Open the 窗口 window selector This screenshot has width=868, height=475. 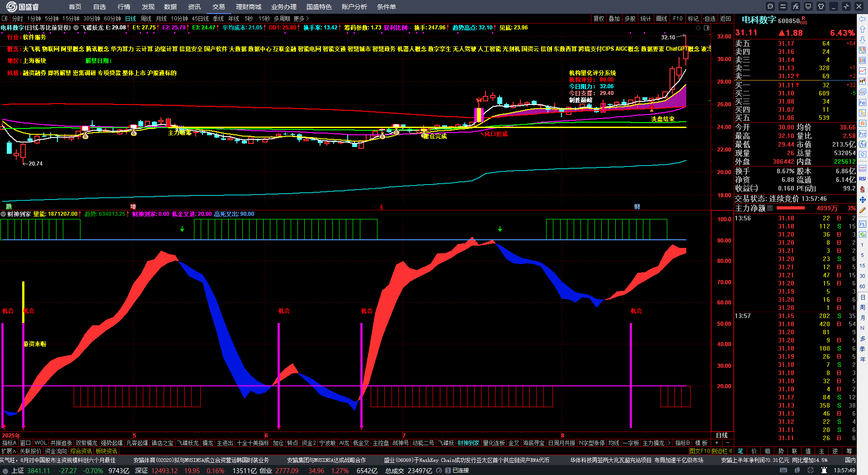(x=25, y=443)
